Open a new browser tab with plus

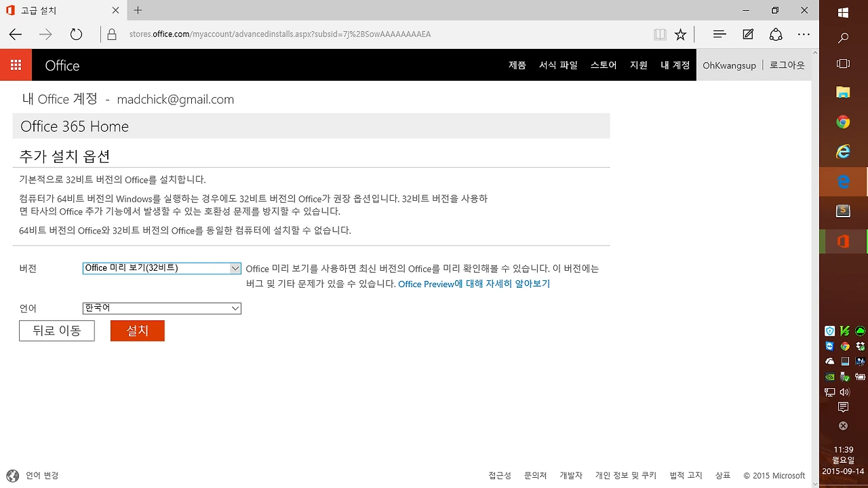(x=138, y=10)
